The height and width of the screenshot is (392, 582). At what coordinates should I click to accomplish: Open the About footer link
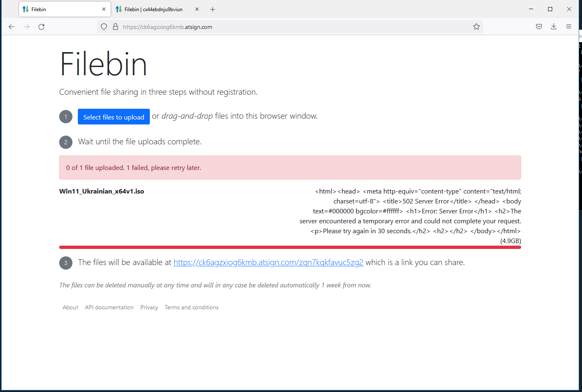70,308
